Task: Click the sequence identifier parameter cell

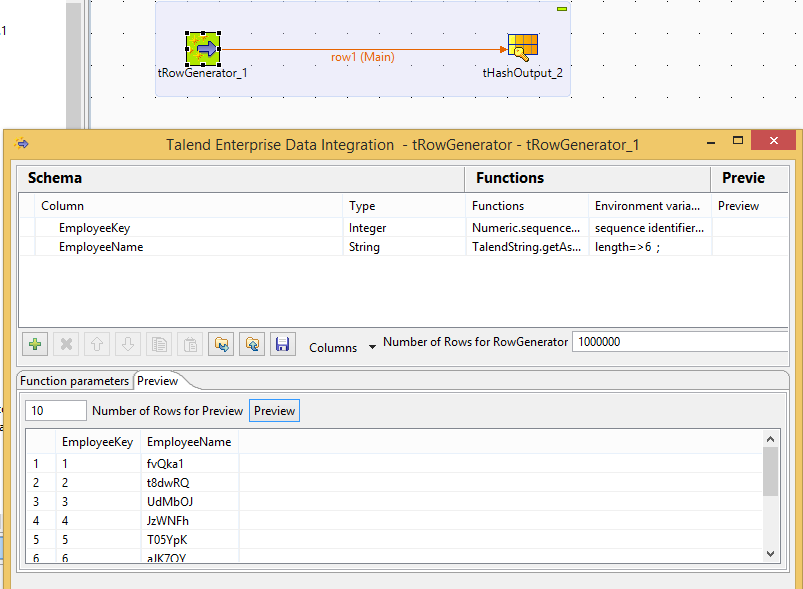Action: [x=650, y=228]
